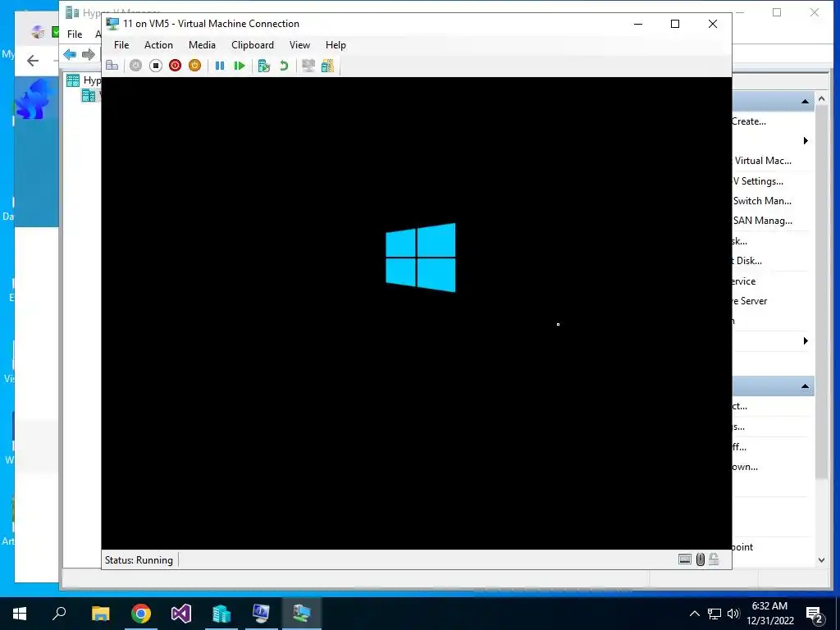Click the VM Connection title bar icon
840x630 pixels.
pos(112,24)
